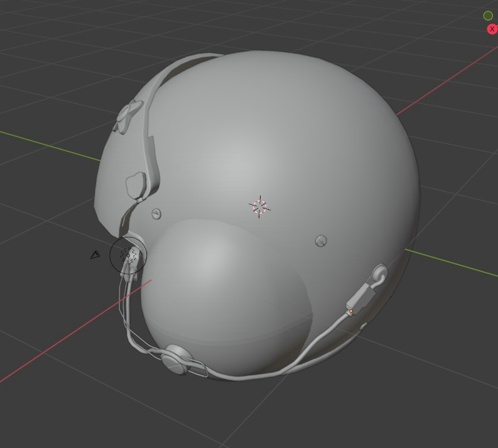The image size is (498, 448).
Task: Click the red X axis gizmo button
Action: 492,30
